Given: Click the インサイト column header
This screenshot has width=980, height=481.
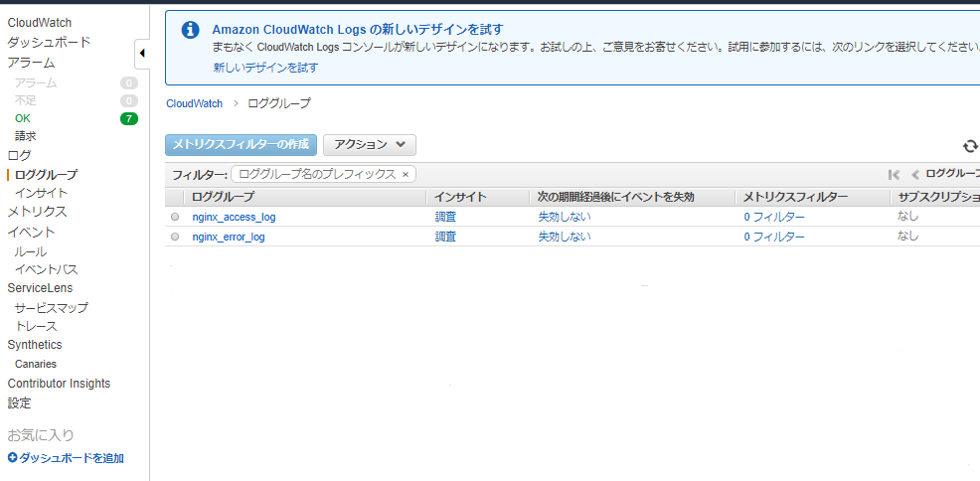Looking at the screenshot, I should tap(460, 197).
